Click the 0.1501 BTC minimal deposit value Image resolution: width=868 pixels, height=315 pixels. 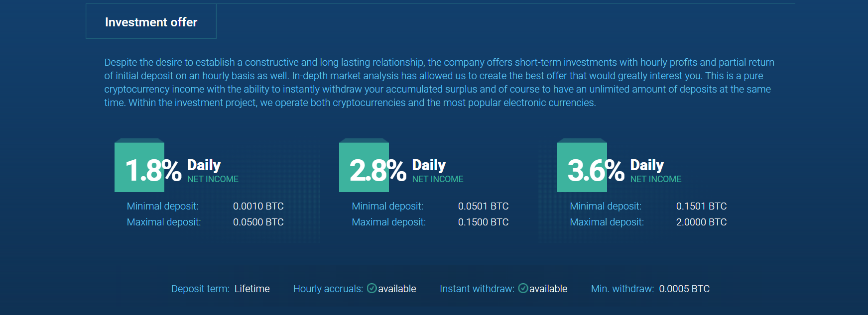701,206
